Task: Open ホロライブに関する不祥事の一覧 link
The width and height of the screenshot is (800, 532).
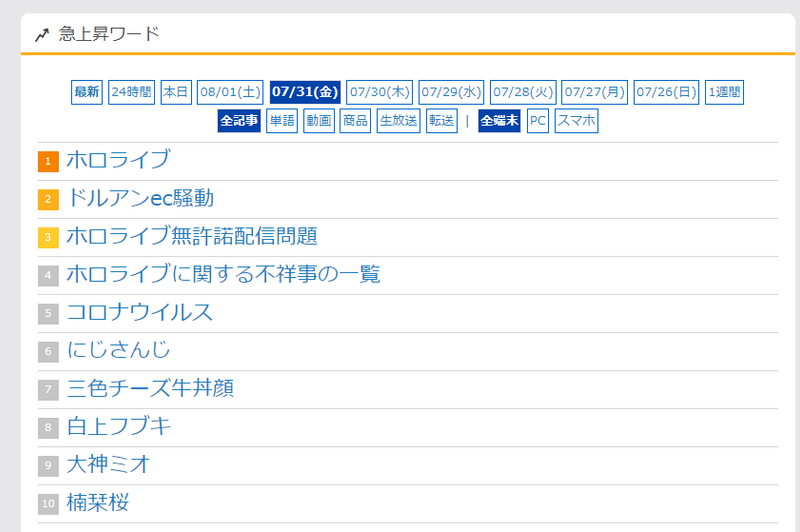Action: point(223,274)
